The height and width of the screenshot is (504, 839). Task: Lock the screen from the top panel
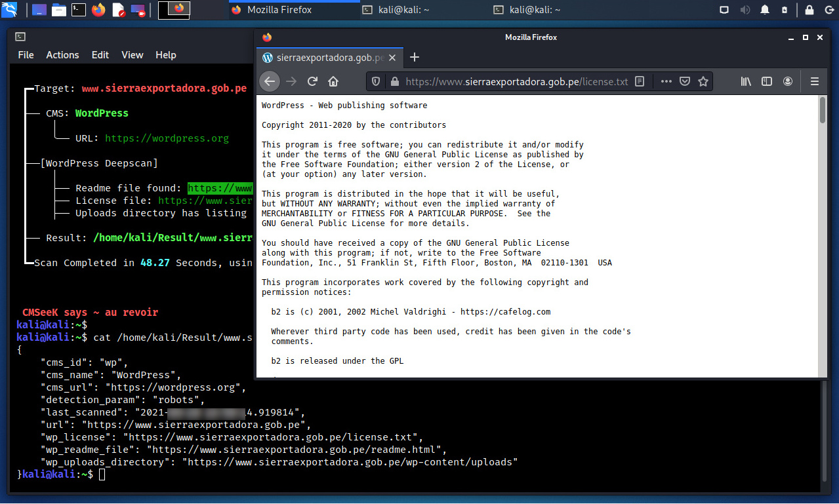809,10
